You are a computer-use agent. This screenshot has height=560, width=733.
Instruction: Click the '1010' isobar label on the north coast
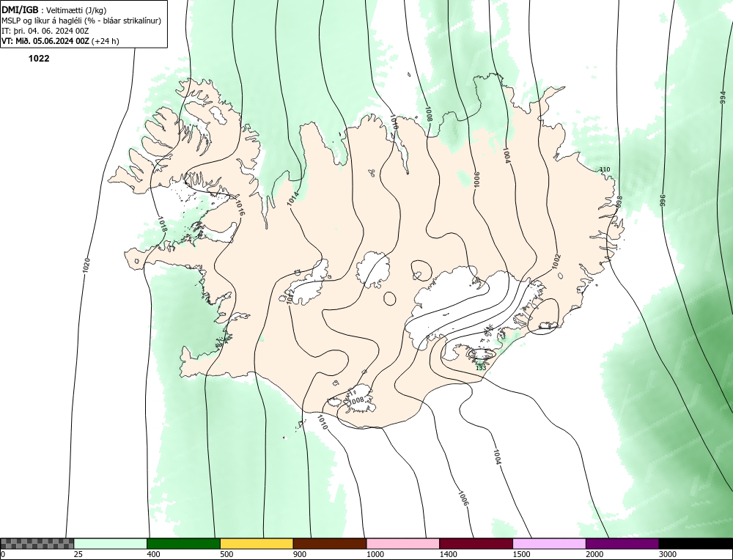click(x=394, y=122)
